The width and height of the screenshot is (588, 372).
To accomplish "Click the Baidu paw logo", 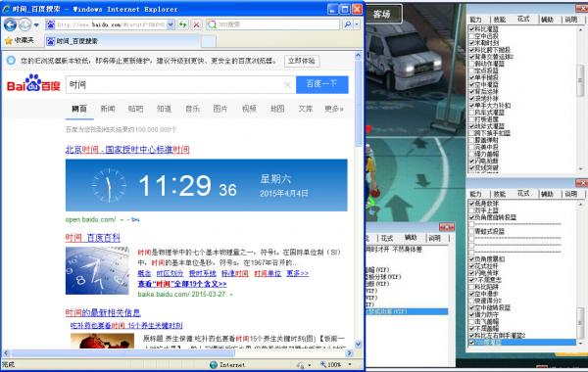I will point(33,83).
